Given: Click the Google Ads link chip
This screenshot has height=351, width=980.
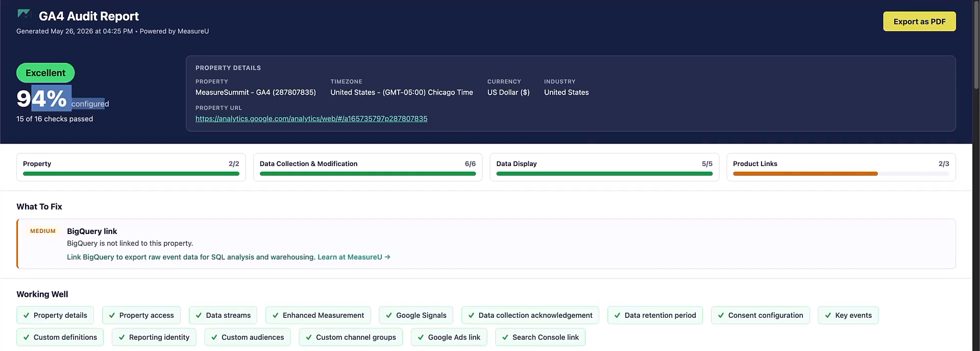Looking at the screenshot, I should (x=449, y=337).
